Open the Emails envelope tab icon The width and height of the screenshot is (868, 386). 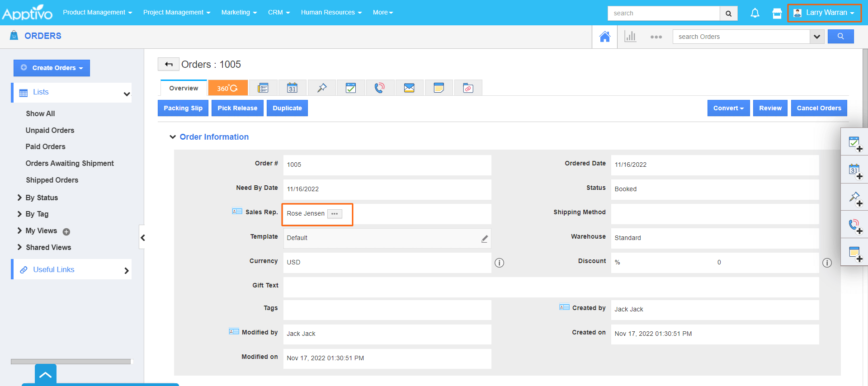pos(409,88)
